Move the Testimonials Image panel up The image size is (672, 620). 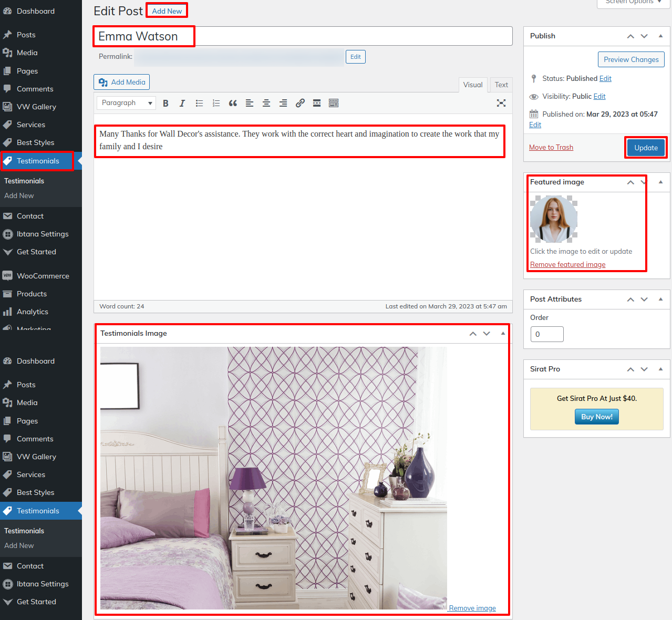pos(473,334)
